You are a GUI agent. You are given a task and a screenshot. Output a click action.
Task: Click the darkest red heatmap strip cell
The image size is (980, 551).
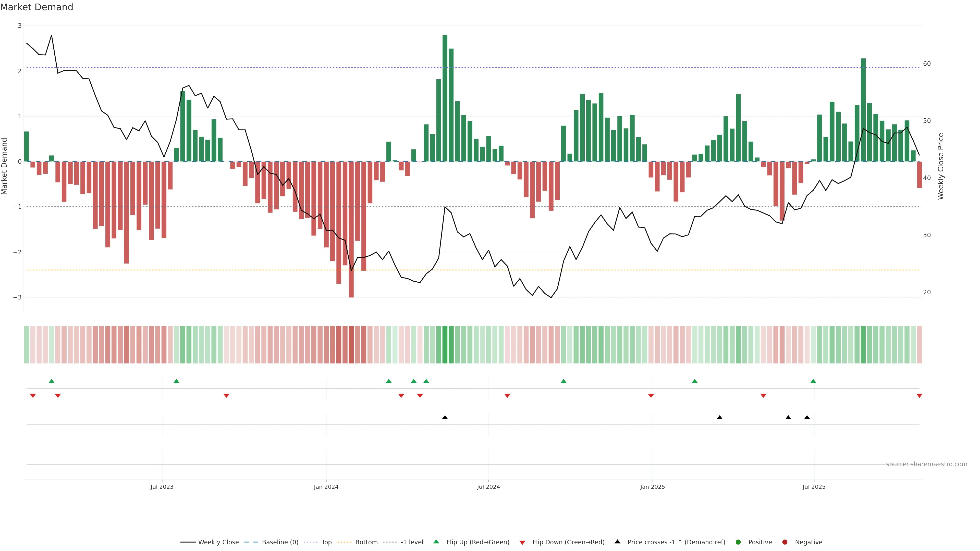(351, 345)
